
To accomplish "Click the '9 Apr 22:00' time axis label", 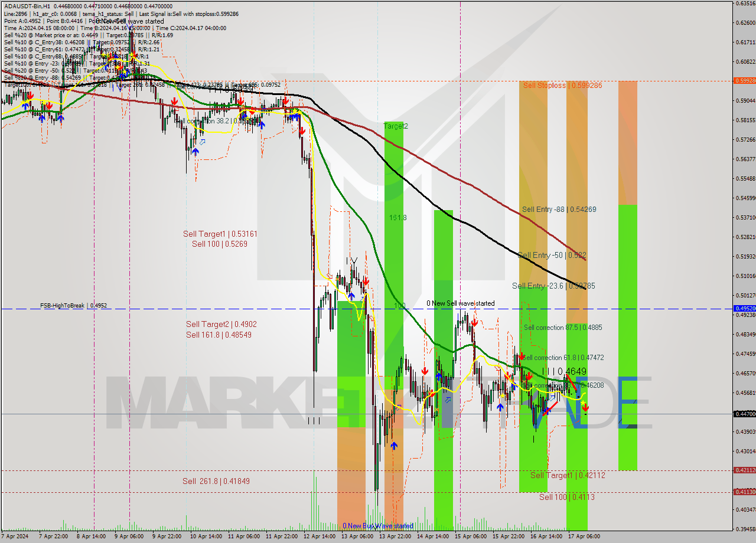I will [167, 537].
